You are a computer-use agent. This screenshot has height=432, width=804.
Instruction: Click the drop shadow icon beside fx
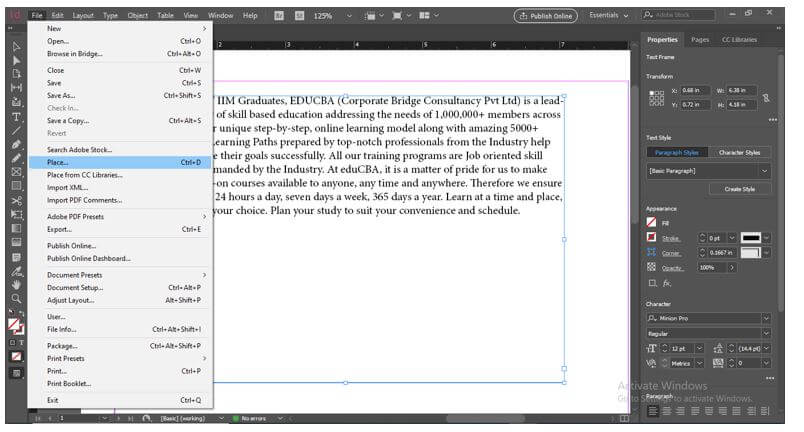click(652, 283)
